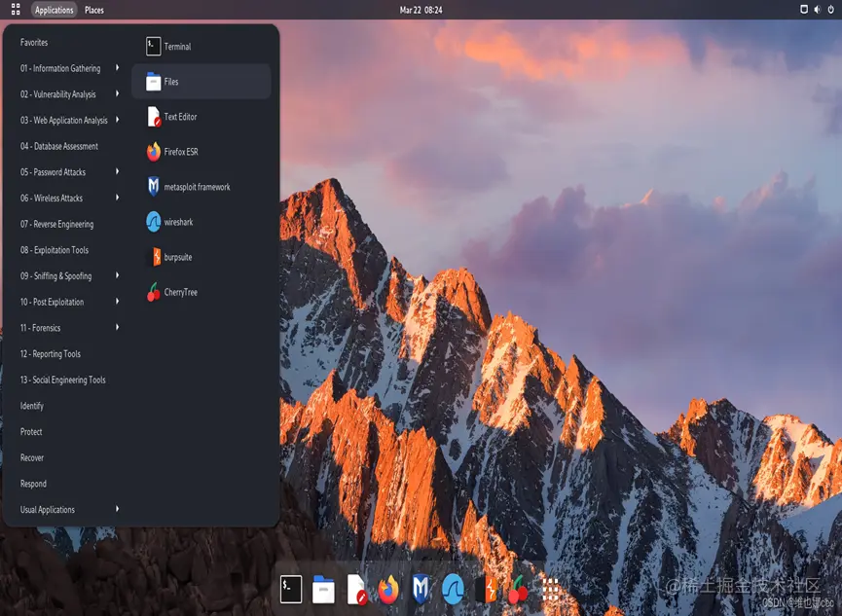This screenshot has width=842, height=616.
Task: Open Files icon in the dock
Action: pyautogui.click(x=323, y=590)
